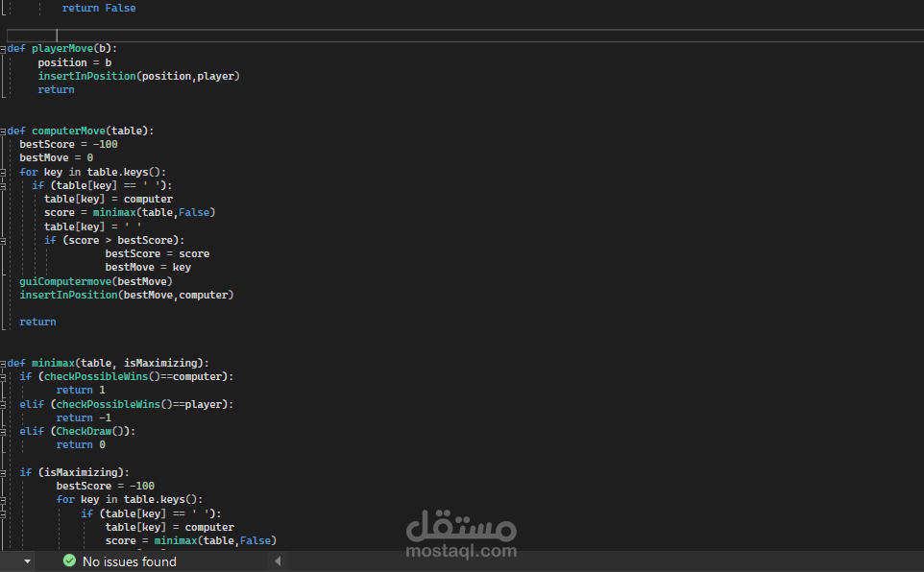Click the 'bestMove = 0' line
The width and height of the screenshot is (924, 572).
(56, 157)
